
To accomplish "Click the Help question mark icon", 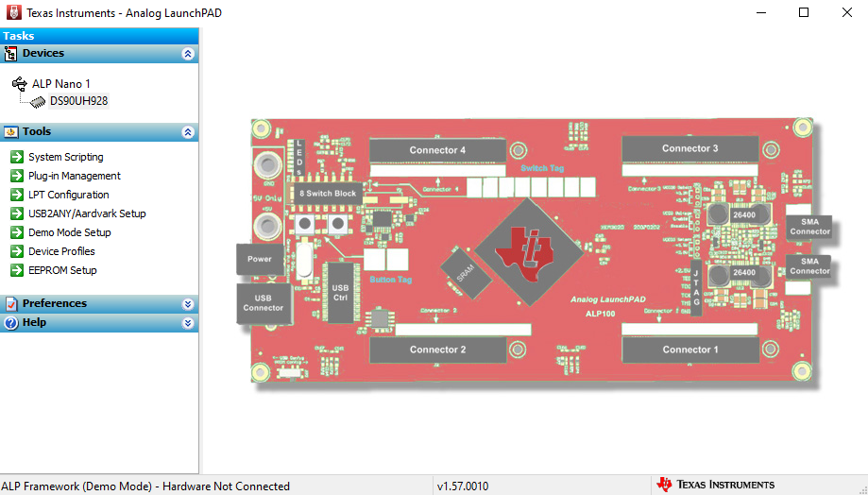I will (x=11, y=323).
